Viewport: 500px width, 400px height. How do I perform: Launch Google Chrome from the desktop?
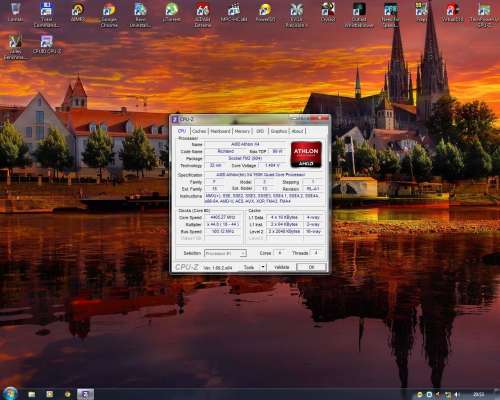pyautogui.click(x=109, y=14)
